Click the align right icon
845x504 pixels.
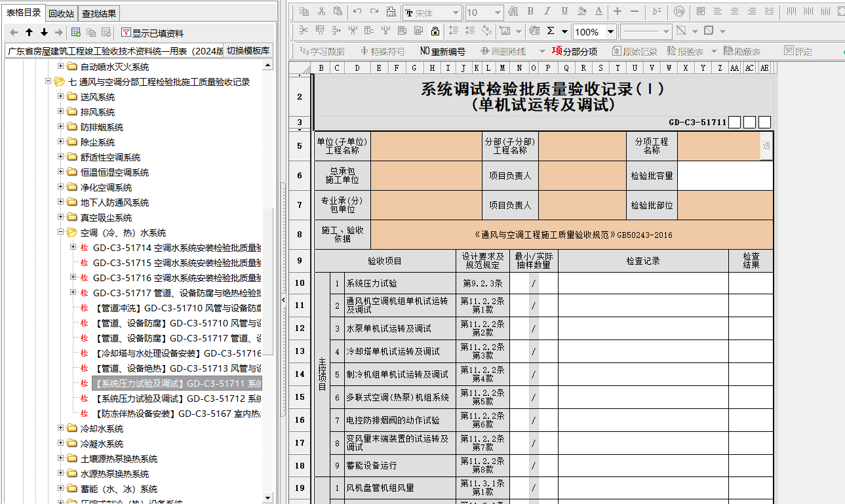(x=752, y=12)
